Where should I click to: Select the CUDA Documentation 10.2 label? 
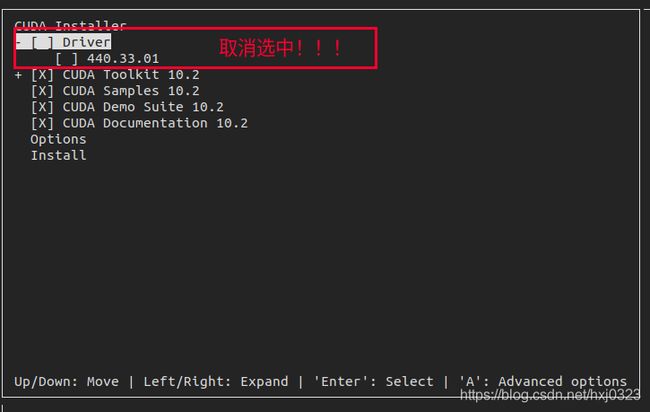[155, 123]
